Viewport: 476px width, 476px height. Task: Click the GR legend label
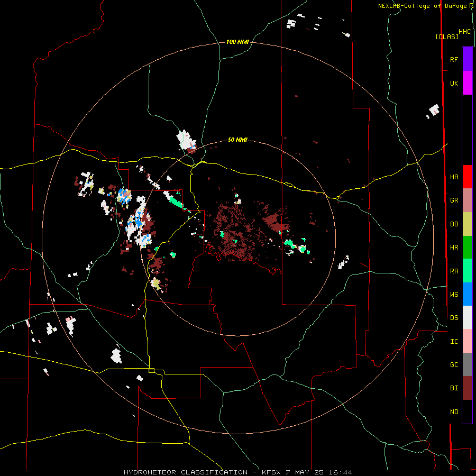click(454, 200)
